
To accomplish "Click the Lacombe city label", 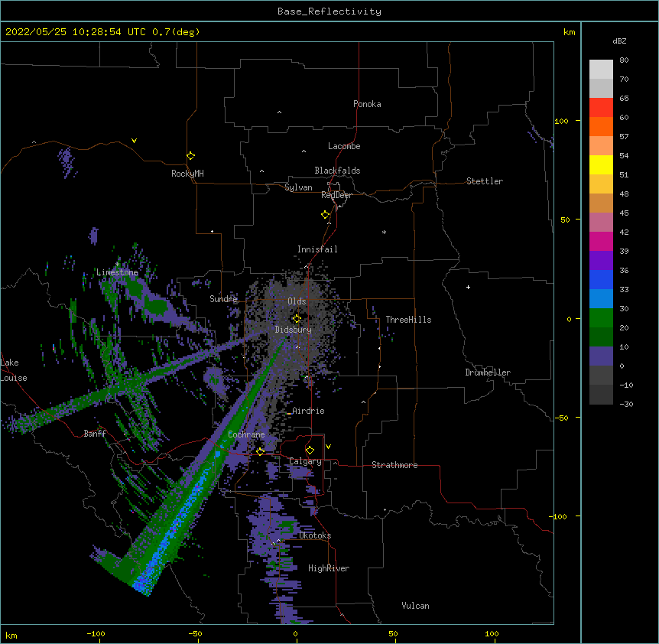I will [x=344, y=146].
